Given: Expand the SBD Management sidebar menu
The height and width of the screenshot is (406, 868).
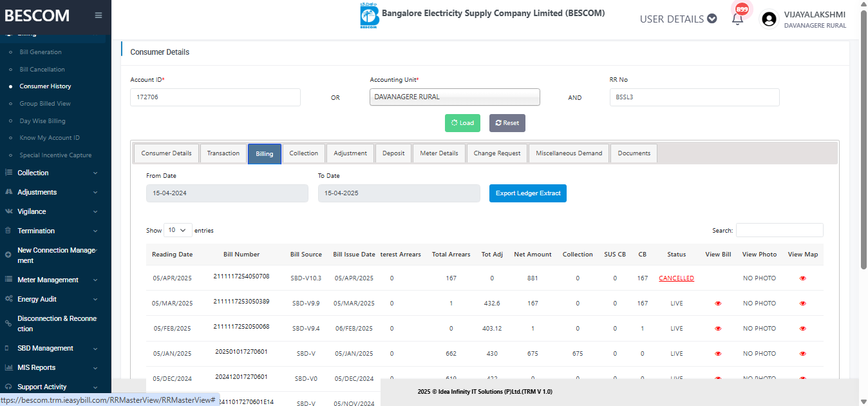Looking at the screenshot, I should click(52, 348).
